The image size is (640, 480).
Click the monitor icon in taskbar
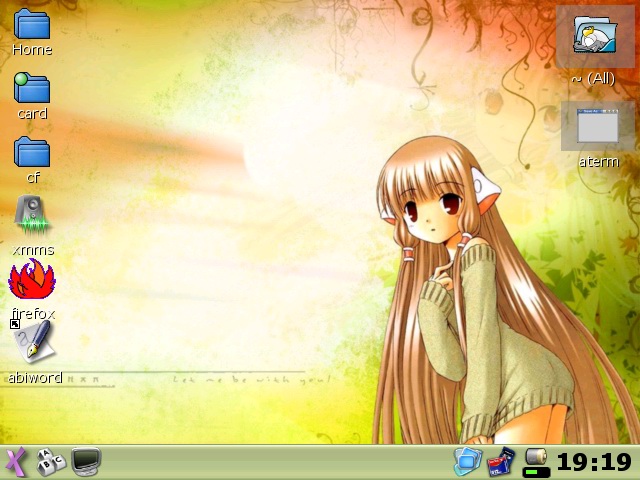[86, 462]
